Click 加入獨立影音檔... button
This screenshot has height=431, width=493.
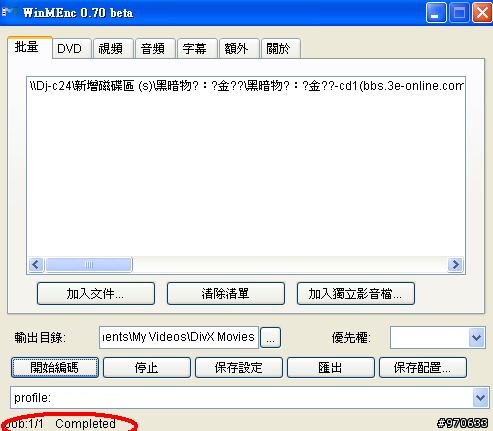click(356, 294)
